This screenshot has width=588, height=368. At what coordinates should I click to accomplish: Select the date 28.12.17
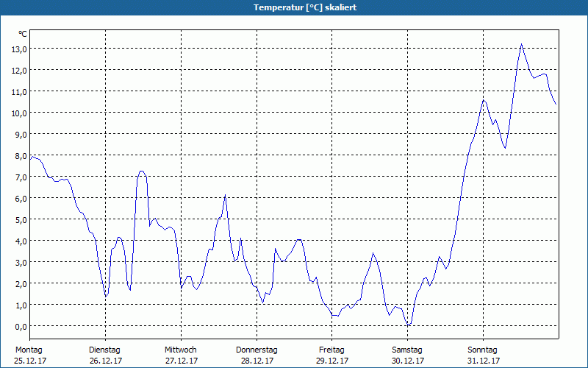point(257,361)
